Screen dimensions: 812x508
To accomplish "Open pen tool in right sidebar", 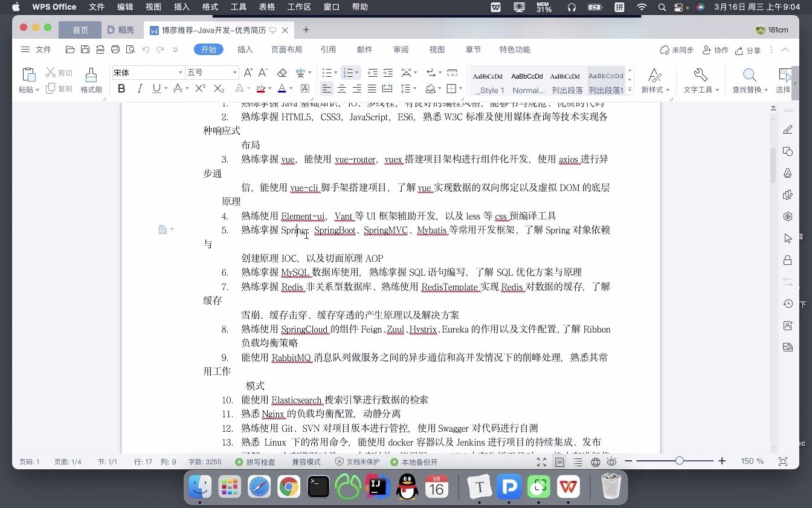I will tap(788, 129).
